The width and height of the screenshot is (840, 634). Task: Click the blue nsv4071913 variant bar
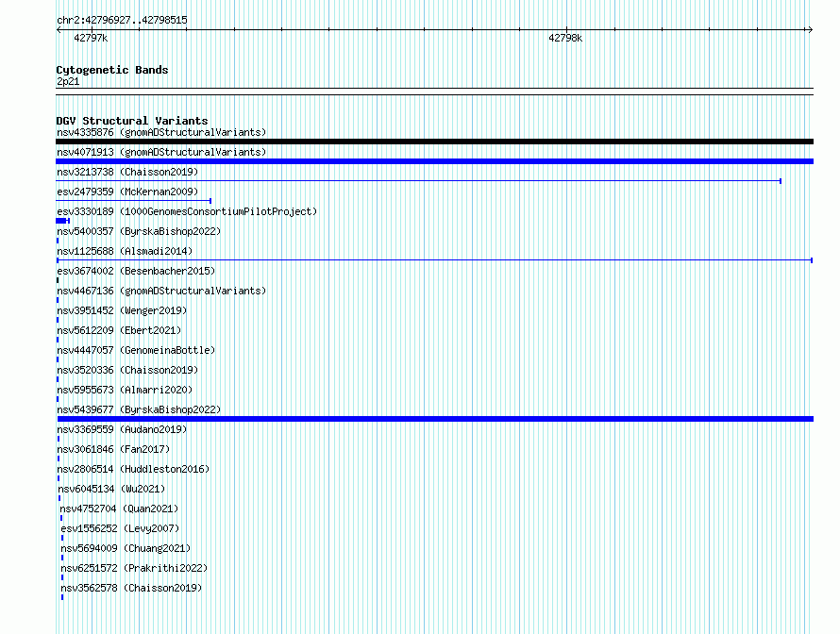click(x=434, y=161)
